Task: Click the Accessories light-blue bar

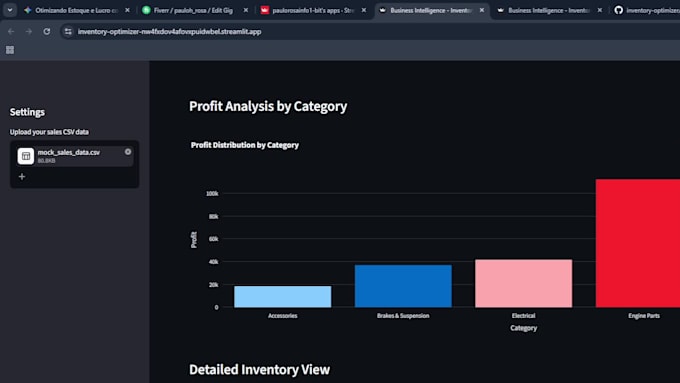Action: pyautogui.click(x=283, y=297)
